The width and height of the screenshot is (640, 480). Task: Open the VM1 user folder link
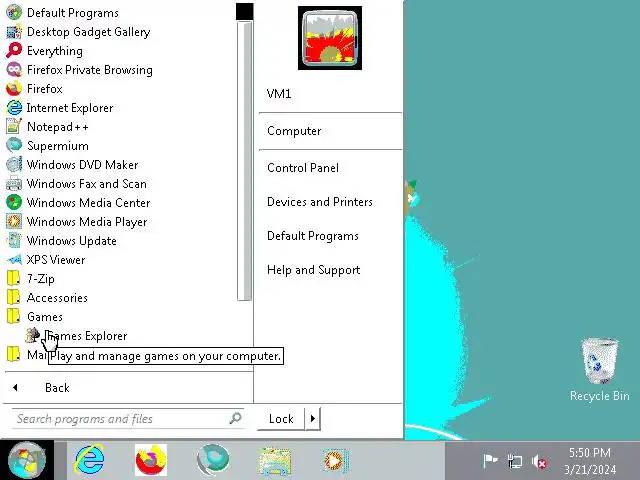279,93
